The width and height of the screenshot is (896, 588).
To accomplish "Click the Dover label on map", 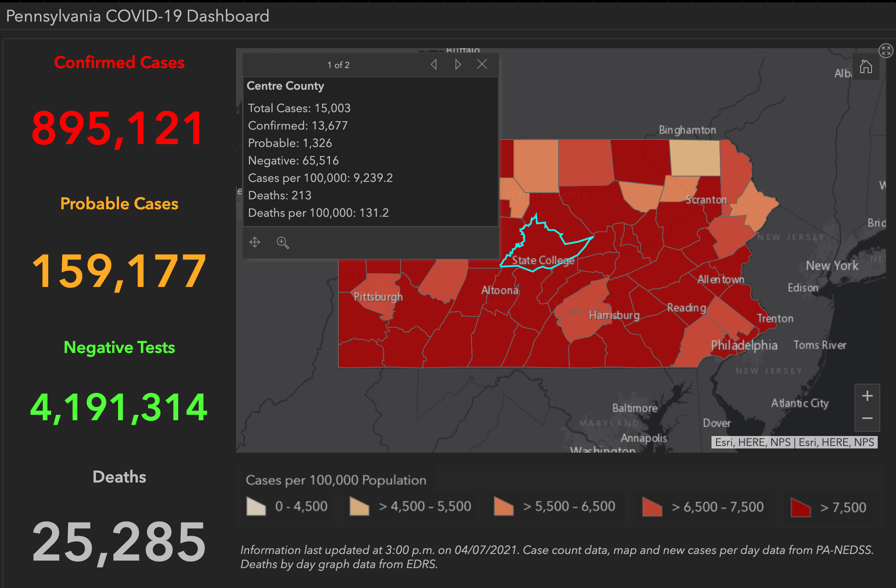I will tap(716, 423).
